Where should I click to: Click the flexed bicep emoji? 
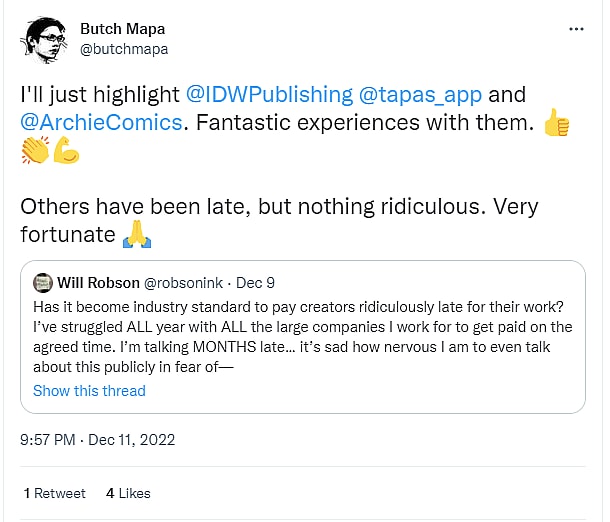pos(66,151)
